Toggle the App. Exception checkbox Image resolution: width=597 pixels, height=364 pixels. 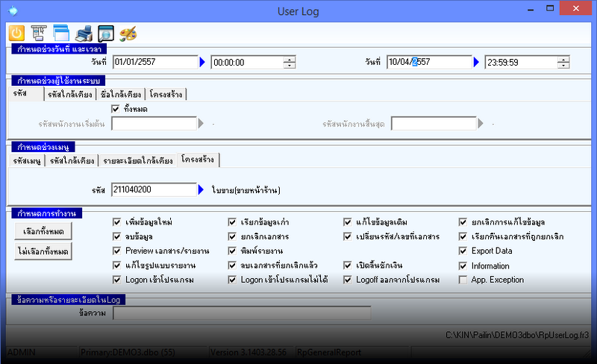tap(463, 280)
